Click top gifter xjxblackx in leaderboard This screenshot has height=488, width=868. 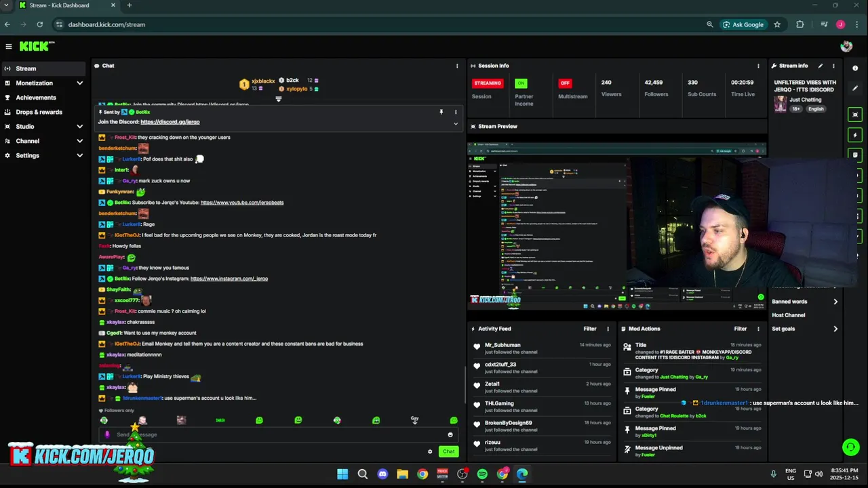click(263, 81)
